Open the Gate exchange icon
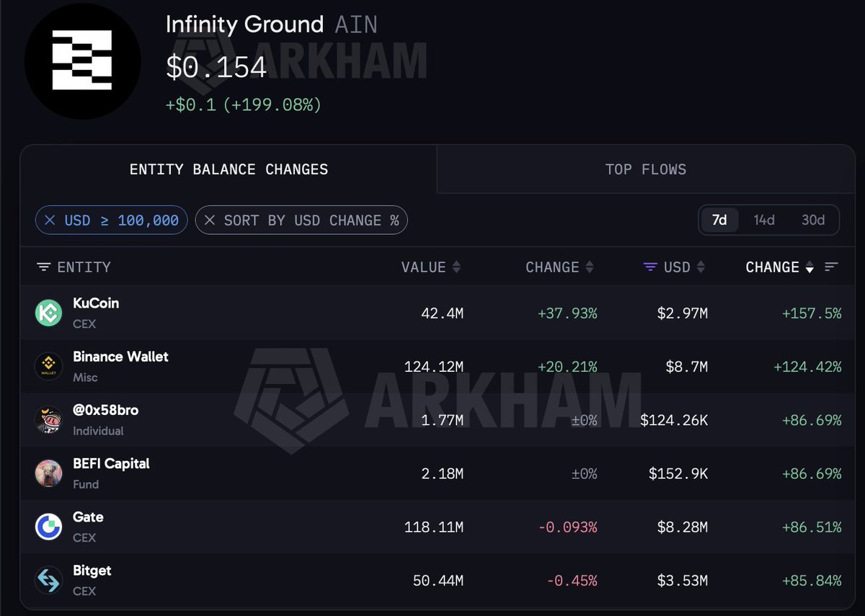The height and width of the screenshot is (616, 865). (49, 527)
